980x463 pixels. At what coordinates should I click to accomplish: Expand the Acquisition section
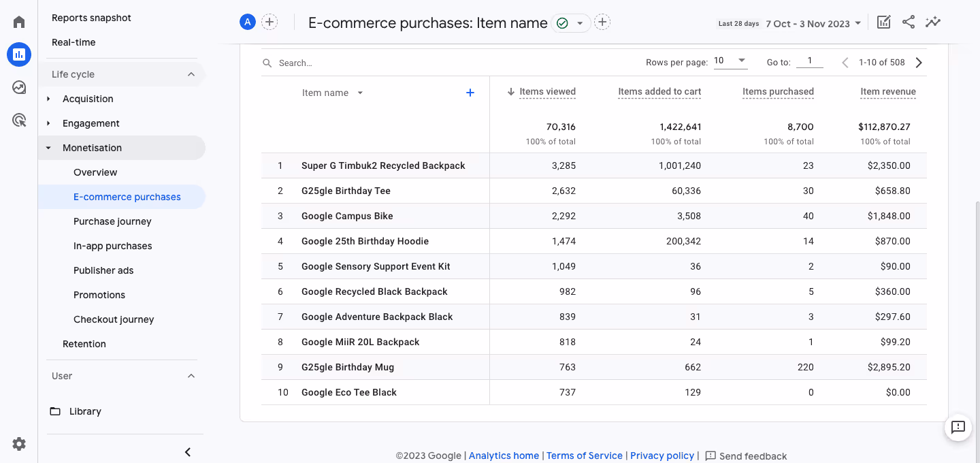pos(88,99)
